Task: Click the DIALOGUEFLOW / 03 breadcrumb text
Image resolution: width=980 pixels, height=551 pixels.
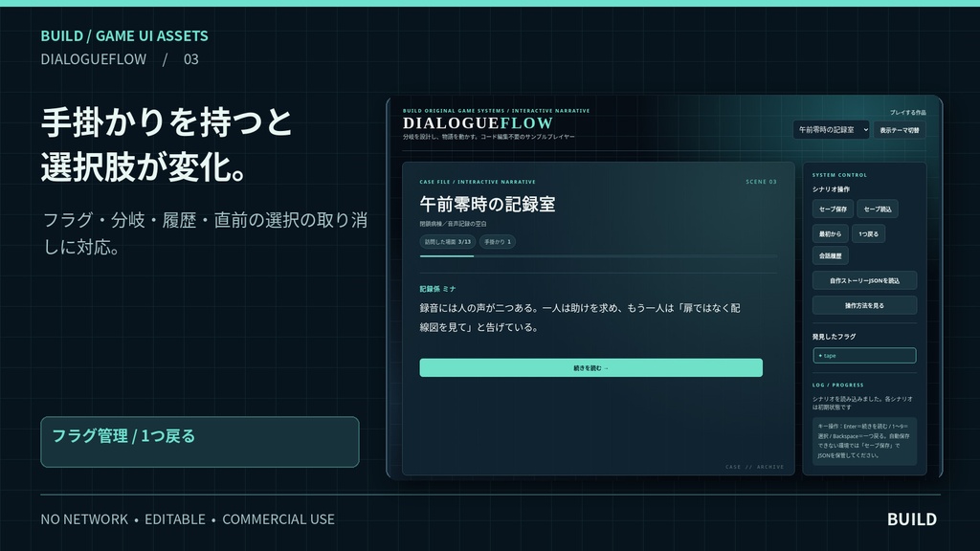Action: tap(120, 59)
